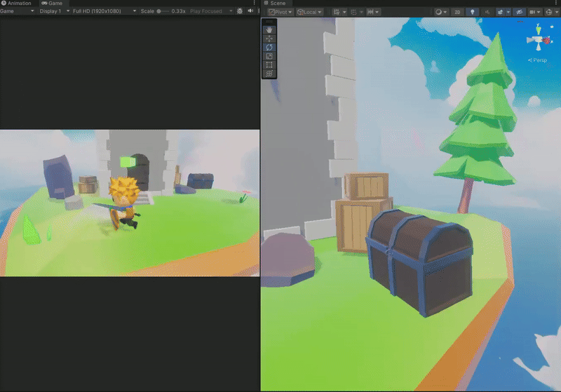Open the Pivot/Center handle dropdown

point(280,12)
